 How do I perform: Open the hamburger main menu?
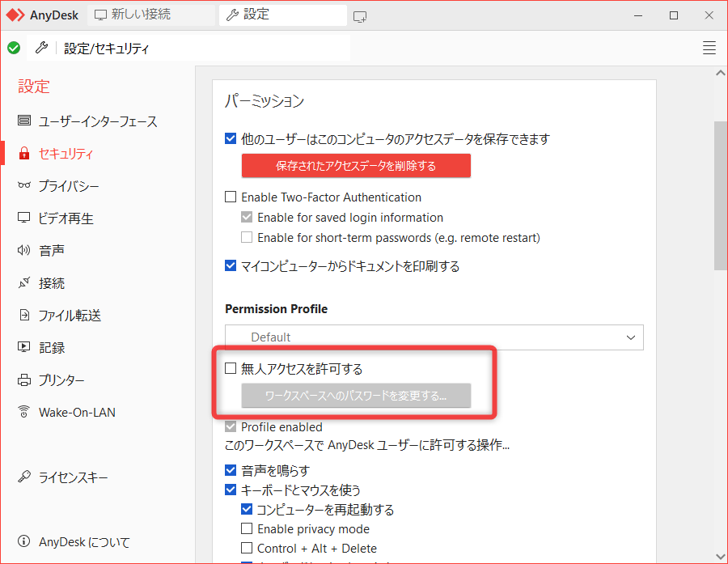709,48
